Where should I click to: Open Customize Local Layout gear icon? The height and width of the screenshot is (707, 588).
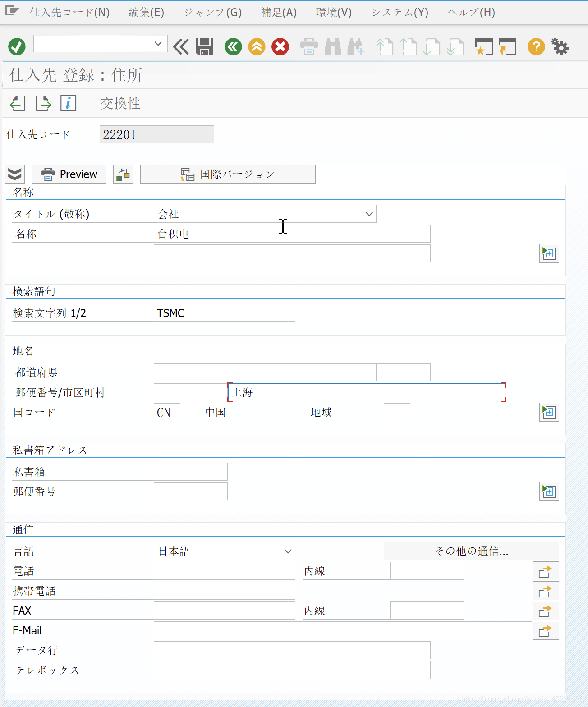coord(560,46)
